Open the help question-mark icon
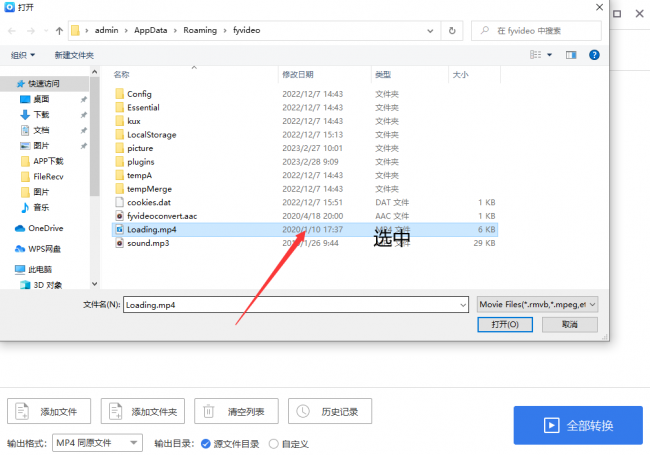This screenshot has width=650, height=455. coord(594,55)
